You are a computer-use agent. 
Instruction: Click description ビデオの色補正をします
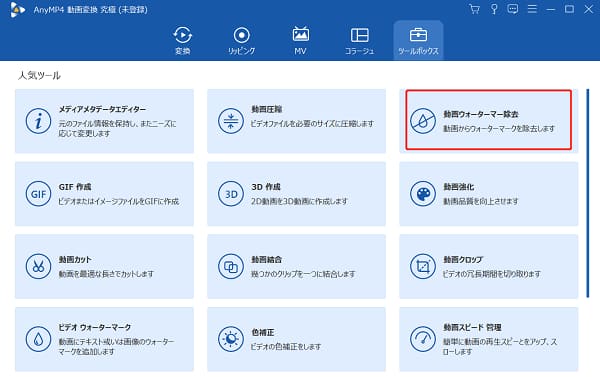(285, 346)
